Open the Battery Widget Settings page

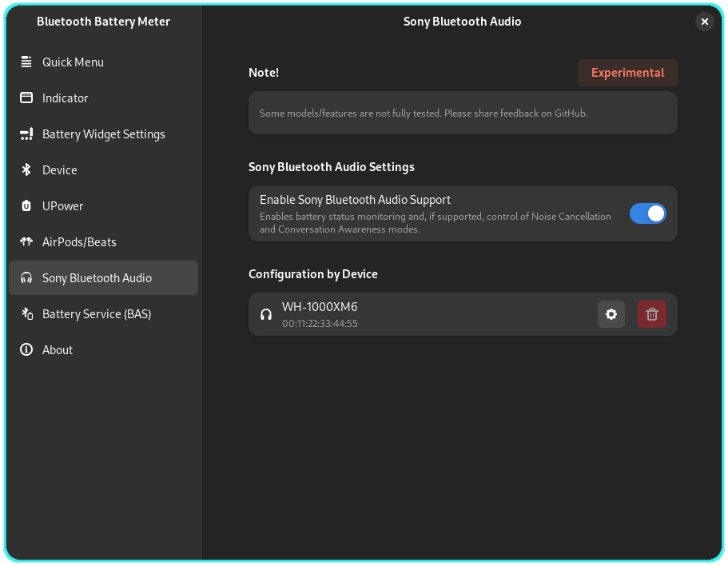click(x=103, y=134)
